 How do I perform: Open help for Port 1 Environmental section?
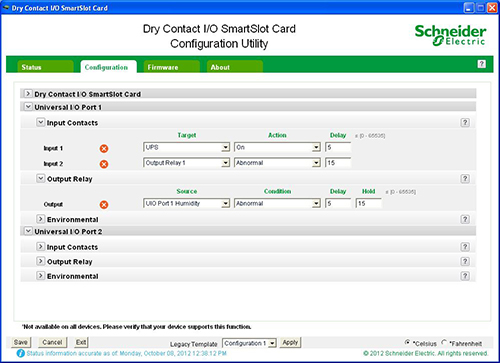tap(465, 219)
